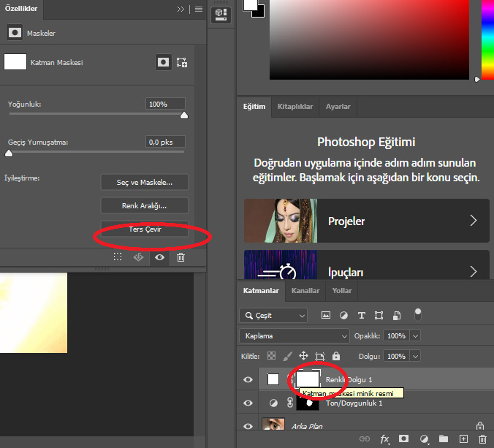
Task: Lock all padlock icon in Kilitle row
Action: (x=336, y=356)
